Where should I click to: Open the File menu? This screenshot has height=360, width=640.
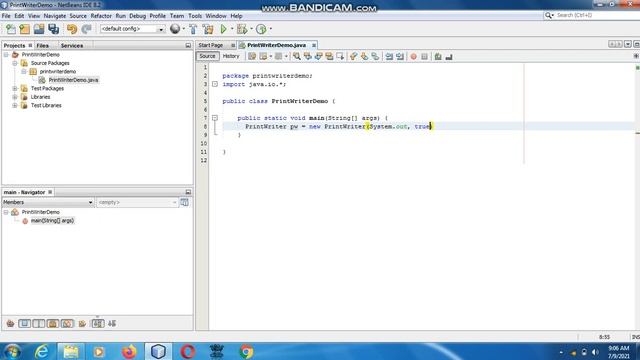[x=6, y=16]
